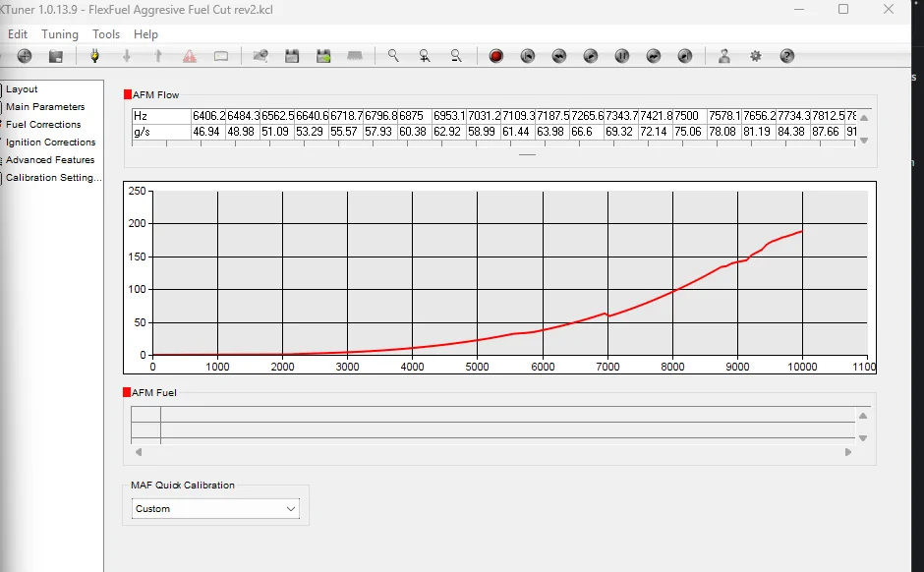Open the Tools menu
Viewport: 924px width, 572px height.
tap(106, 34)
